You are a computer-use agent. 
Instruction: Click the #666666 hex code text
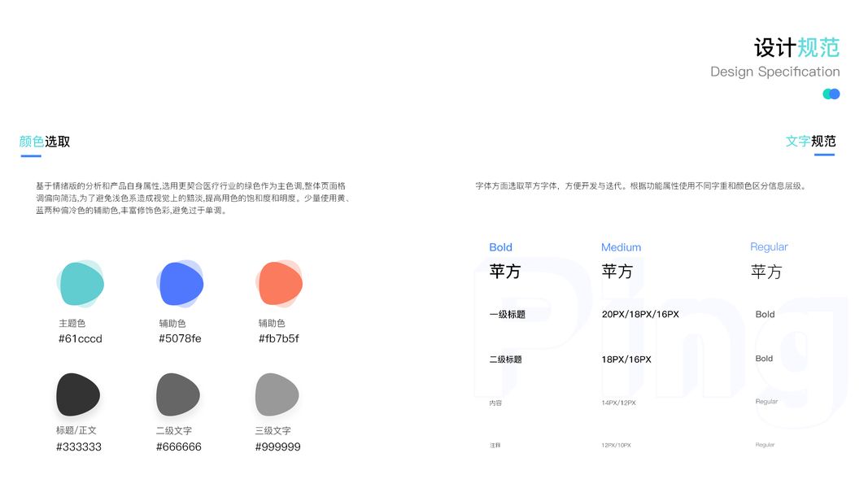pos(179,447)
